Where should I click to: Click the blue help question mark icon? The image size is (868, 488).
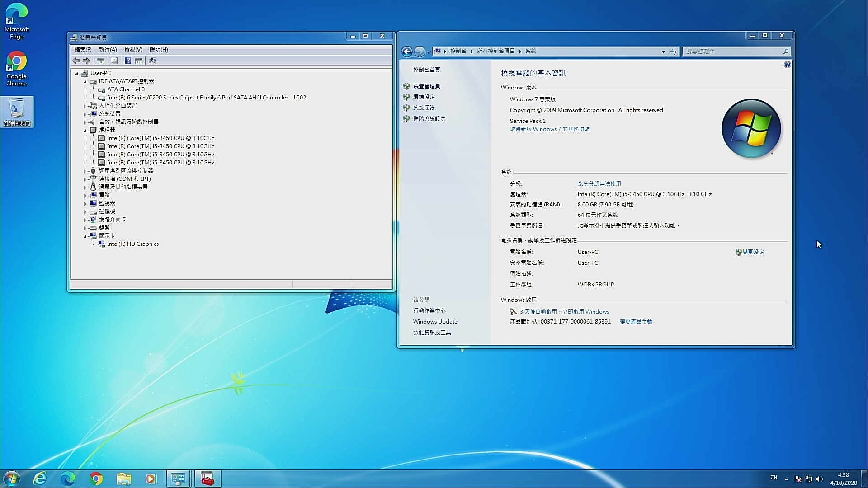(x=787, y=65)
